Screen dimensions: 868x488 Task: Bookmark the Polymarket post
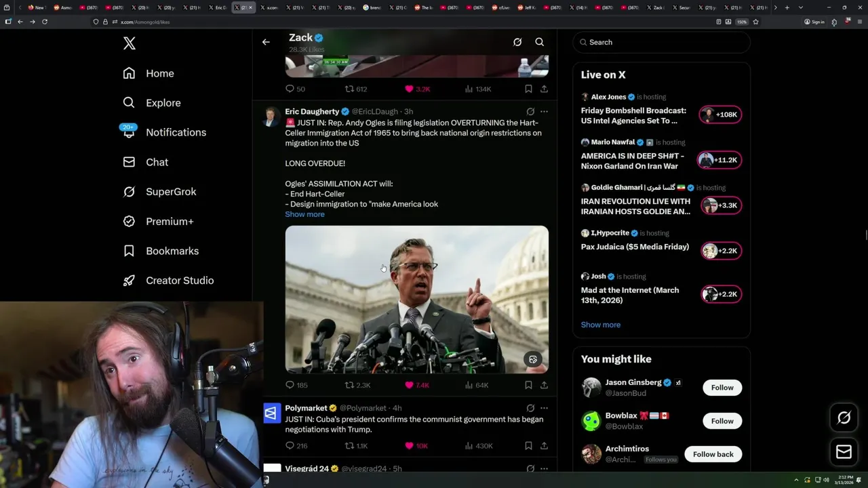pos(528,446)
